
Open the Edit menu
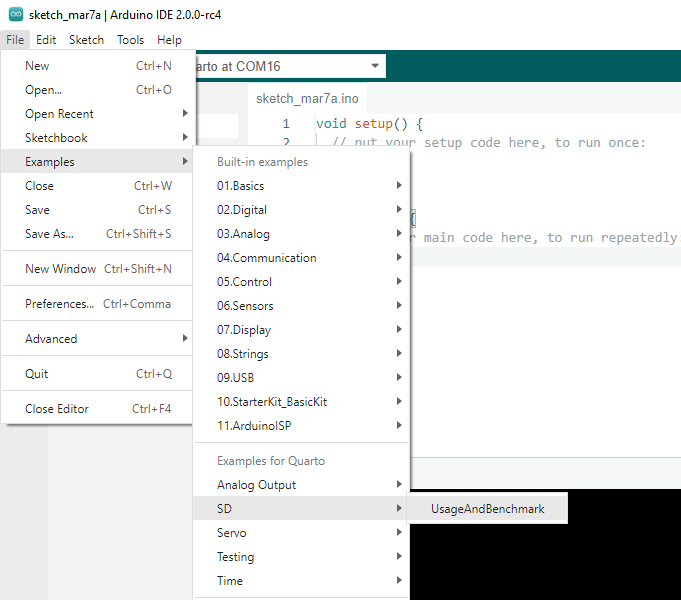(x=46, y=40)
